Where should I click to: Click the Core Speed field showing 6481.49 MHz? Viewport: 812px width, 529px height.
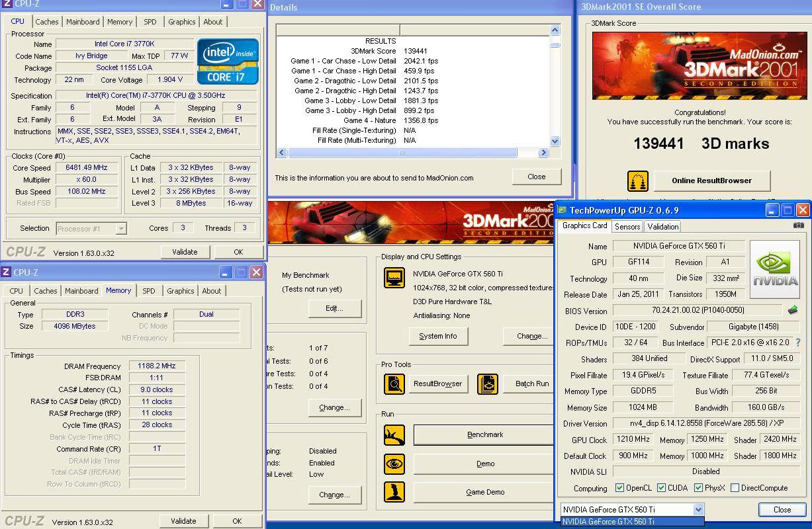86,168
